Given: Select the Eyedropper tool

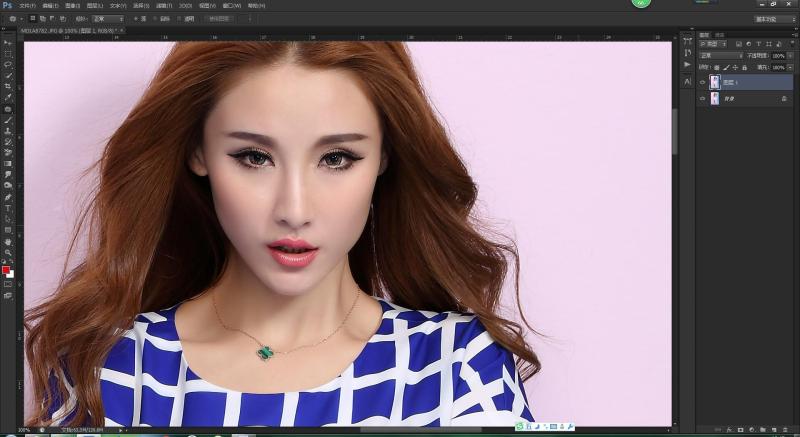Looking at the screenshot, I should [8, 97].
